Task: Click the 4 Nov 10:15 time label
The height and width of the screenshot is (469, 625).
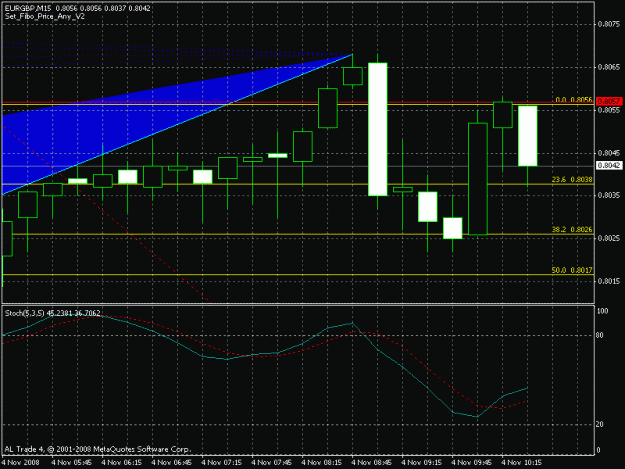Action: [521, 463]
